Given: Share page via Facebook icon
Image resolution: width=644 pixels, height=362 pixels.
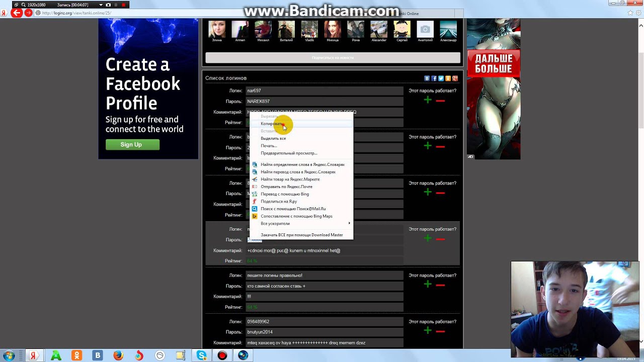Looking at the screenshot, I should [434, 78].
